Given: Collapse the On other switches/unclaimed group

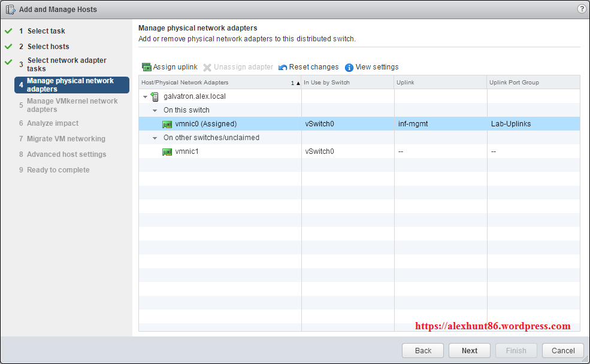Looking at the screenshot, I should tap(155, 138).
